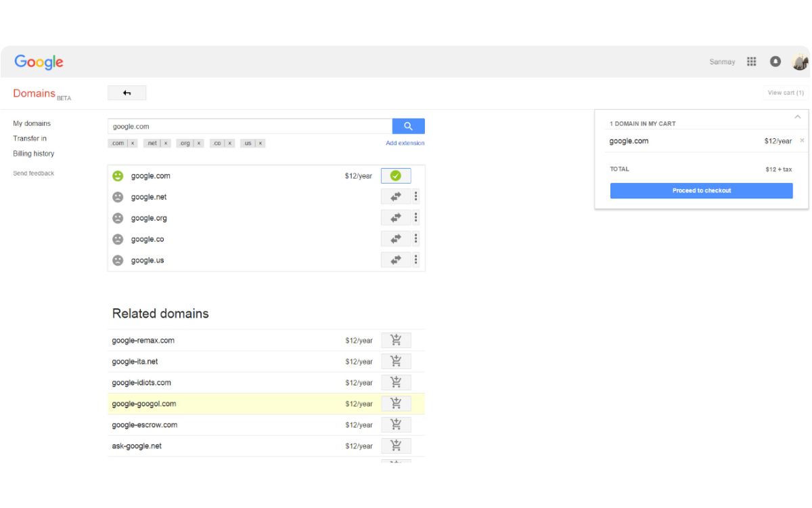Click the Send feedback link
Viewport: 812px width, 508px height.
point(34,173)
